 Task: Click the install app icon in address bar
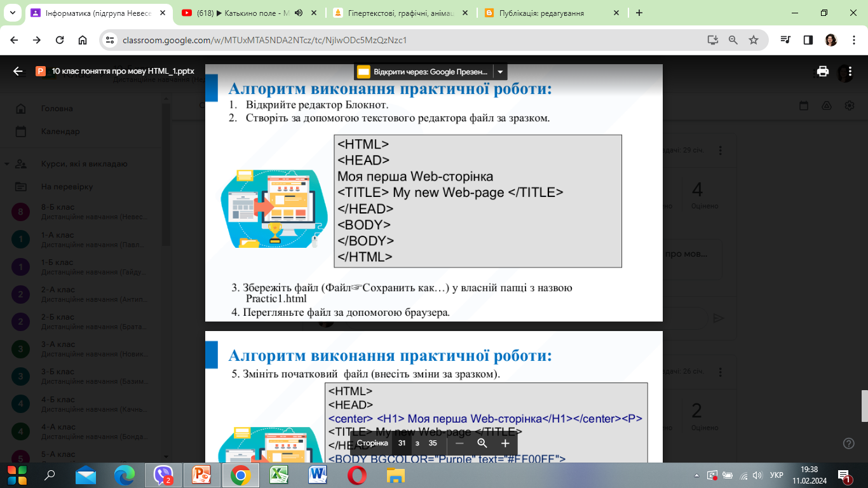(x=712, y=40)
